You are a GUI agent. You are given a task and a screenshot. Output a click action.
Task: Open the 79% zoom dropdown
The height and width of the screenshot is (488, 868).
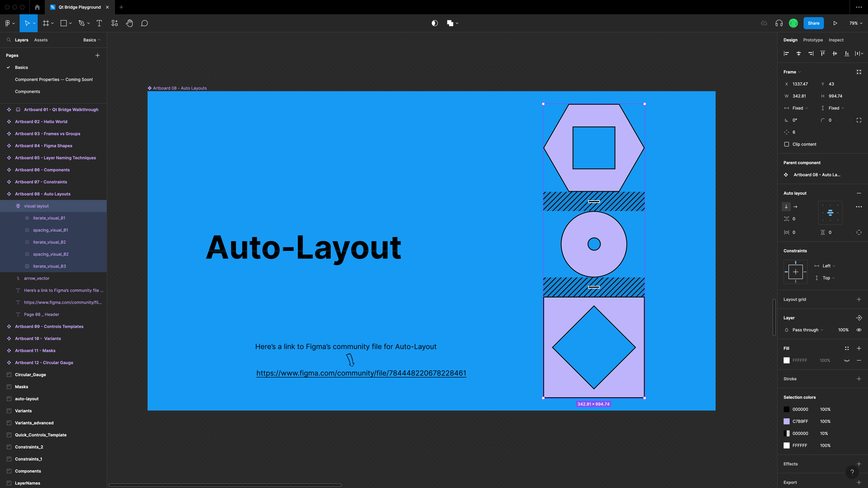tap(856, 23)
